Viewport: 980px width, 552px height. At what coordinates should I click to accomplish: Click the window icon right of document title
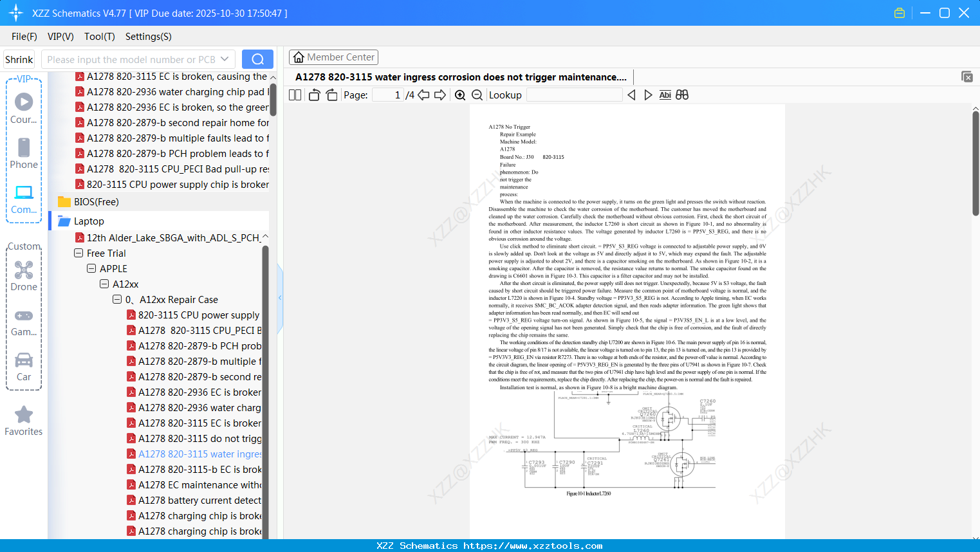967,77
